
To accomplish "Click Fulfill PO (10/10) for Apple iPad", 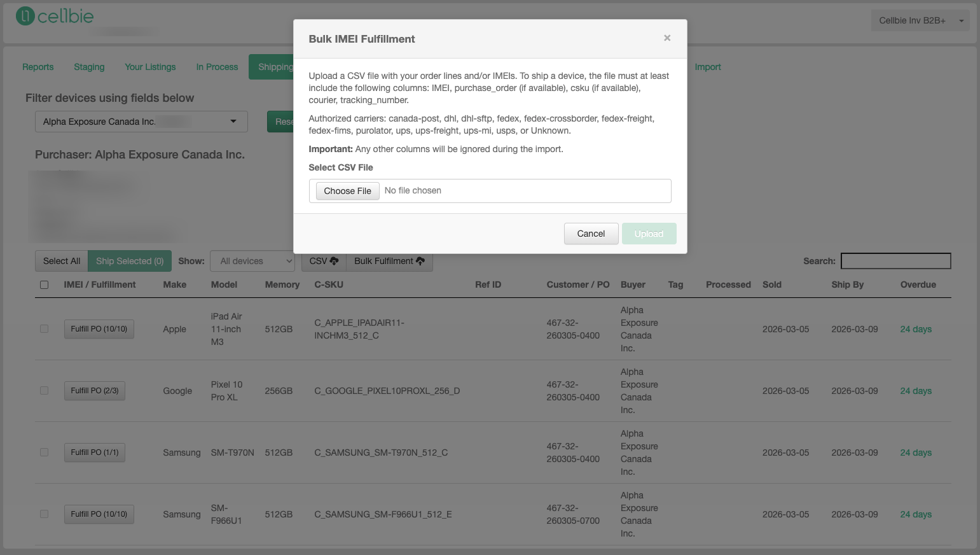I will click(99, 329).
